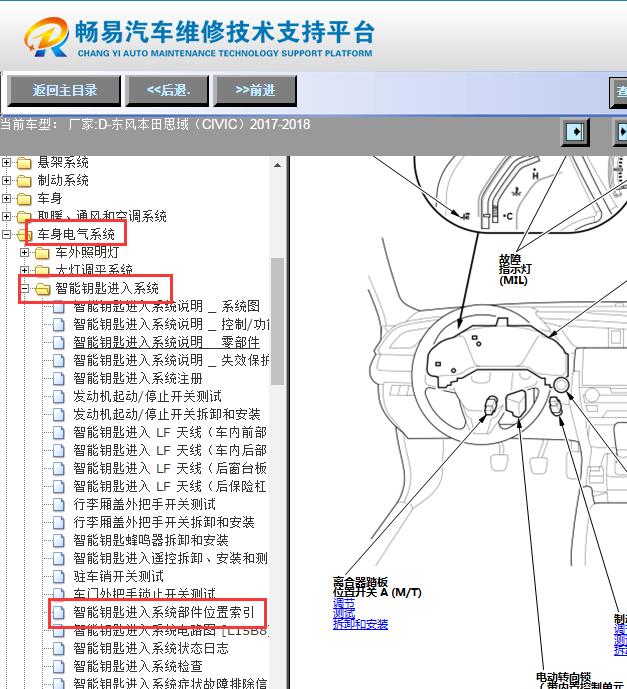Open 行李厢盖外把手开关拆卸和安装 page
Viewport: 627px width, 689px height.
click(x=163, y=522)
